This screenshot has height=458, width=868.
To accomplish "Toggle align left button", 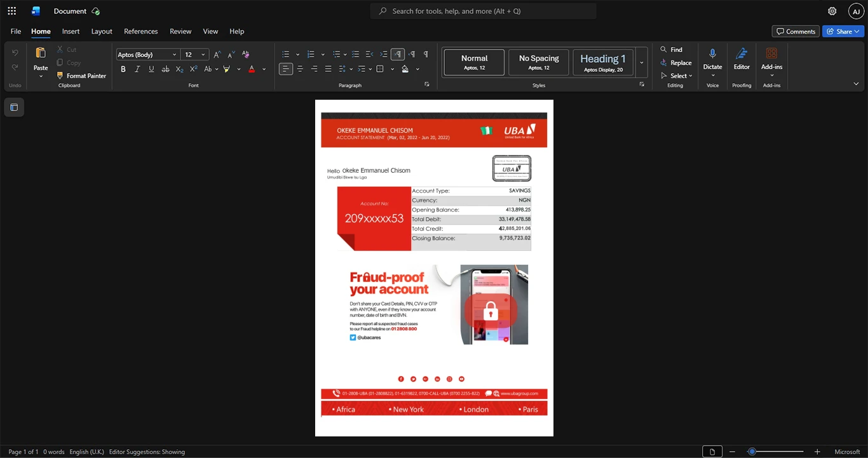I will click(x=286, y=69).
